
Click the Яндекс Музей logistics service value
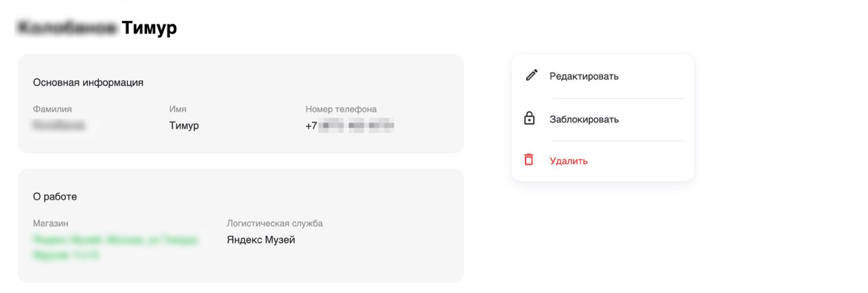click(261, 239)
